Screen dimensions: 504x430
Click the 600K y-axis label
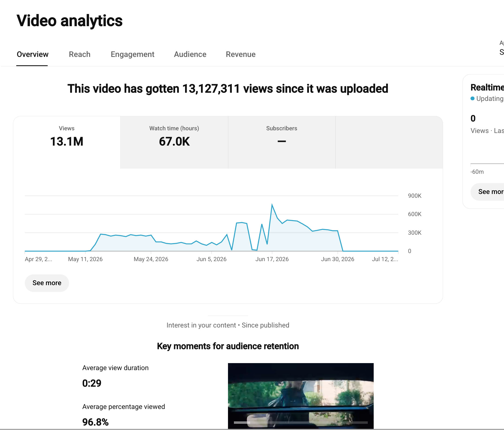[x=415, y=214]
